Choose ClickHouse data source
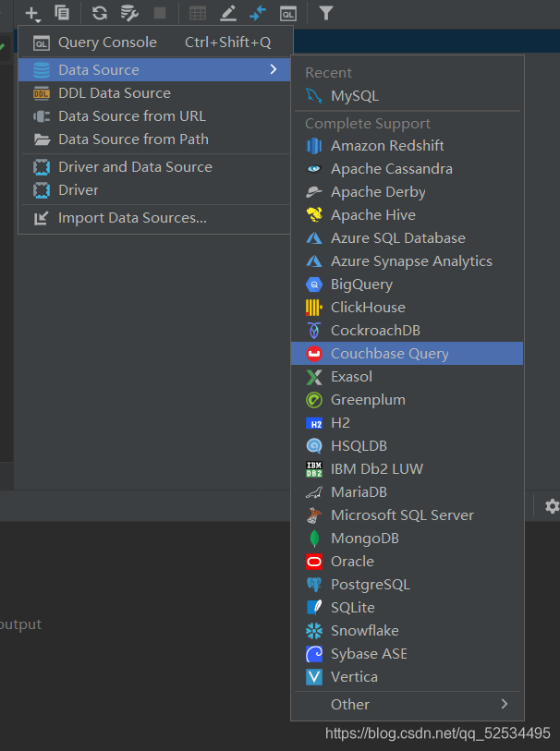The image size is (560, 751). tap(408, 308)
